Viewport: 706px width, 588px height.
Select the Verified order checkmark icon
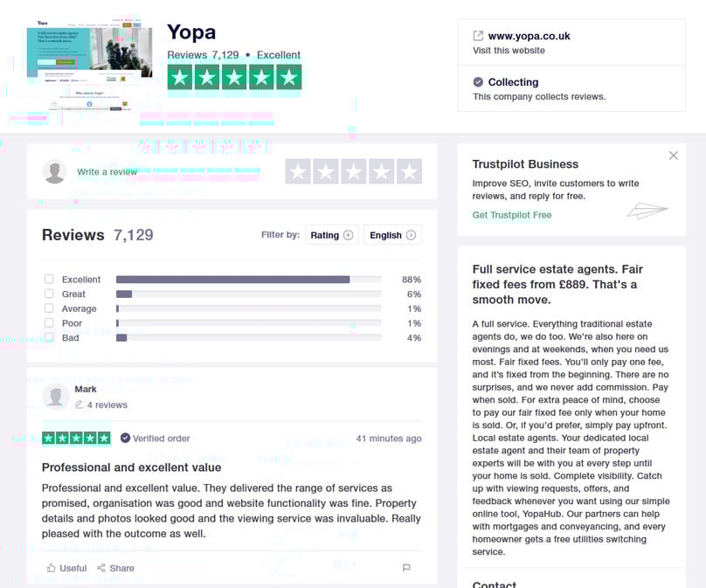[125, 438]
